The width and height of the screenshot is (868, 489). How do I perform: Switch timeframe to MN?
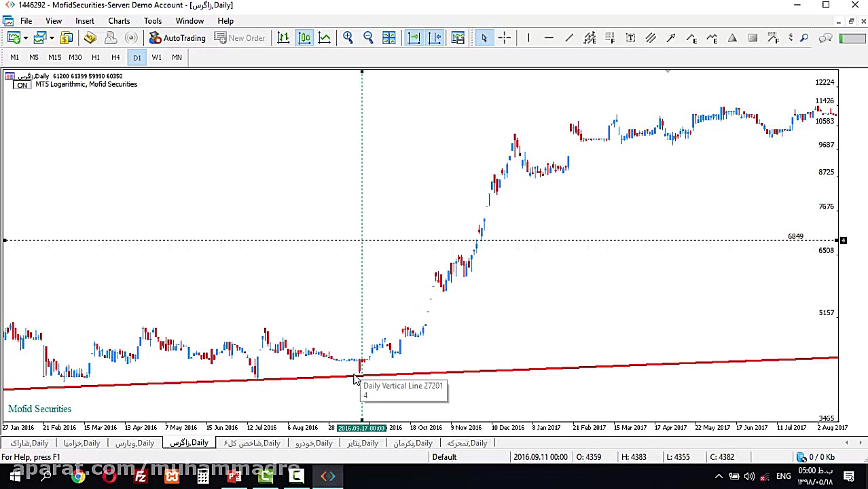[177, 57]
